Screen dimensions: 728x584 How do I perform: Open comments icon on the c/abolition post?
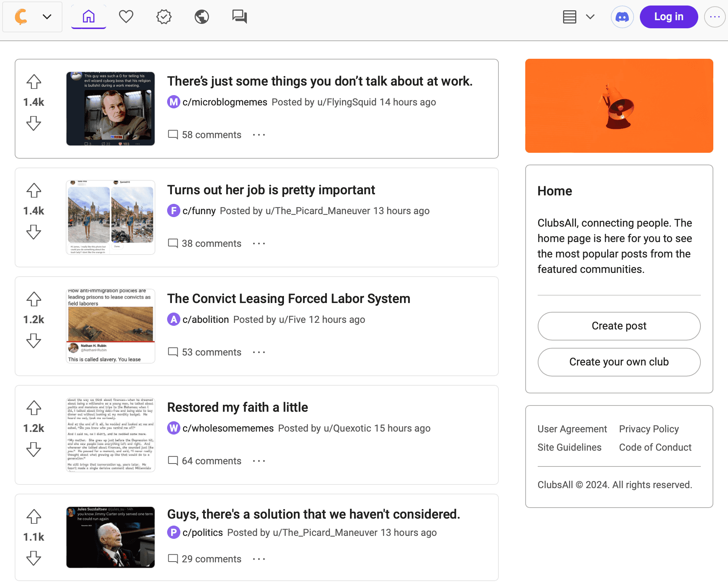coord(173,352)
